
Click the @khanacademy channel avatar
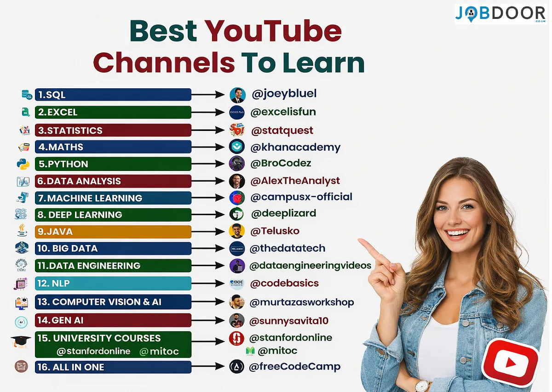point(236,146)
